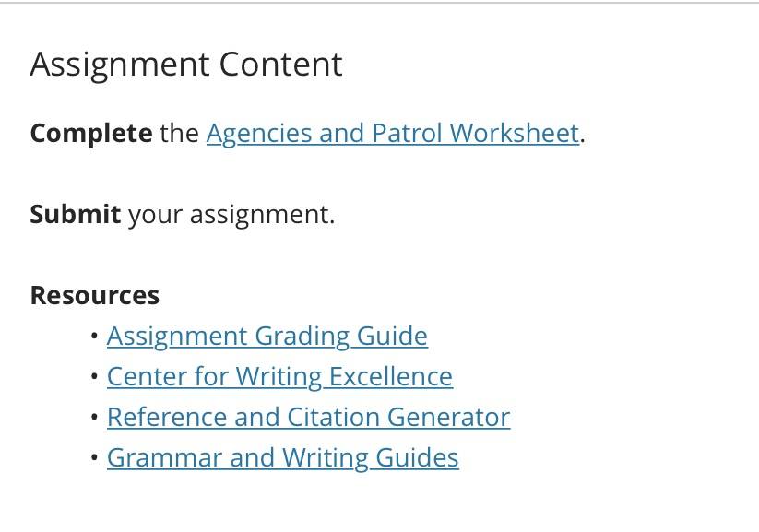The width and height of the screenshot is (759, 532).
Task: Click the Resources heading
Action: (x=95, y=295)
